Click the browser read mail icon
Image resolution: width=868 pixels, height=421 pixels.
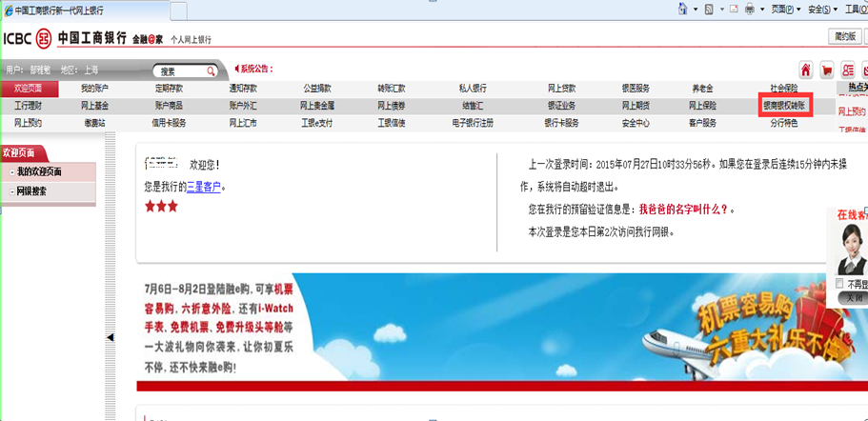732,10
